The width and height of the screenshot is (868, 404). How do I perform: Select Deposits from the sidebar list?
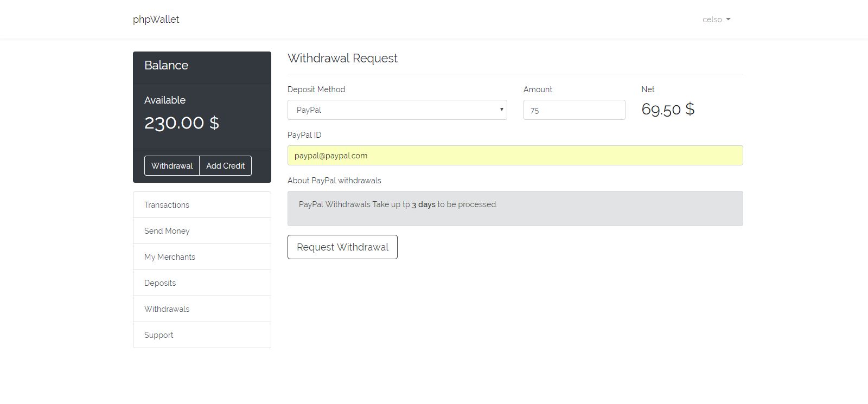(x=202, y=283)
